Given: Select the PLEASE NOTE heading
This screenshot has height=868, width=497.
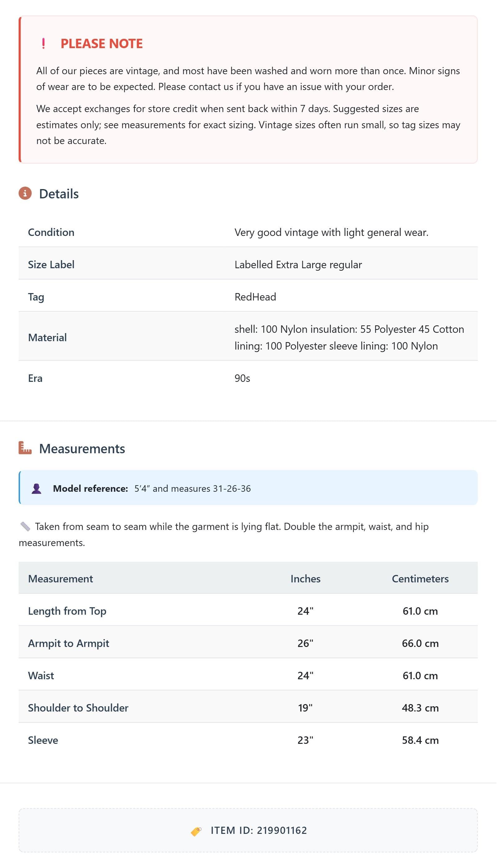Looking at the screenshot, I should click(101, 43).
